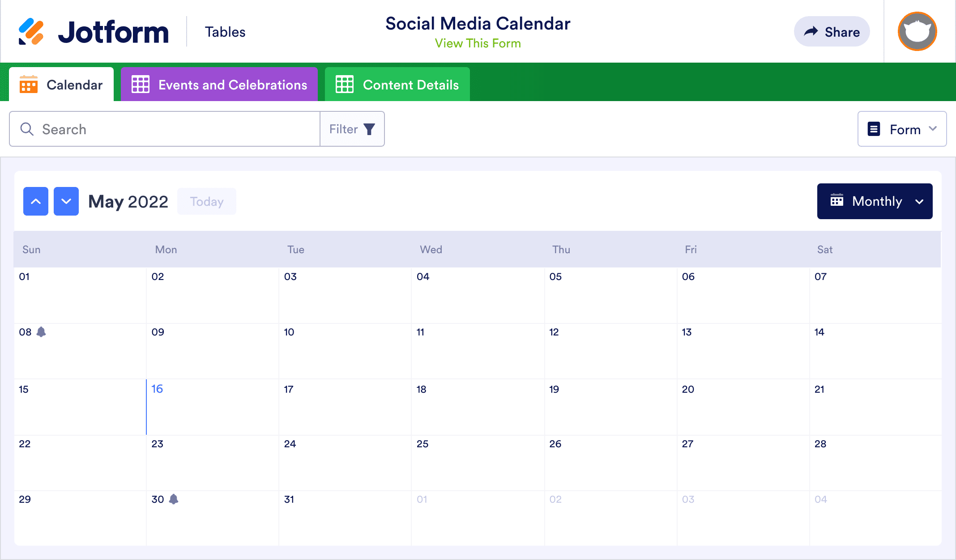Viewport: 956px width, 560px height.
Task: Click the calendar navigation up arrow
Action: (x=36, y=201)
